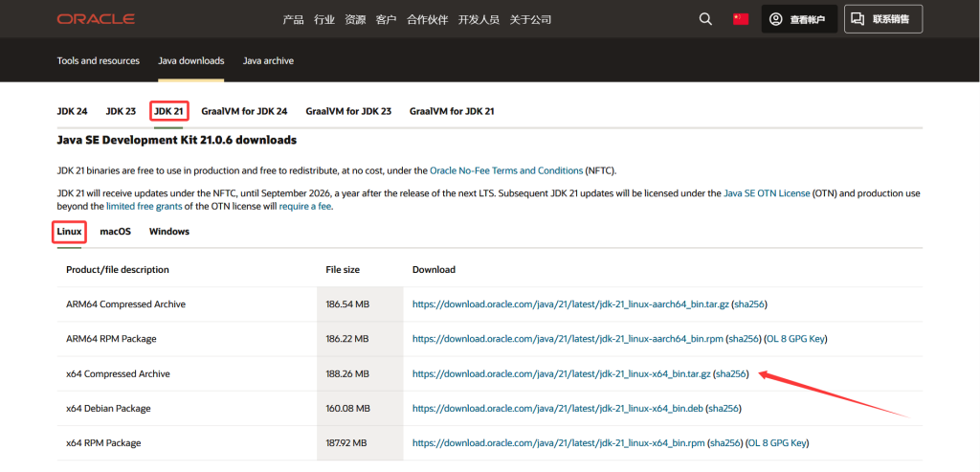Click the China flag country selector

click(740, 19)
